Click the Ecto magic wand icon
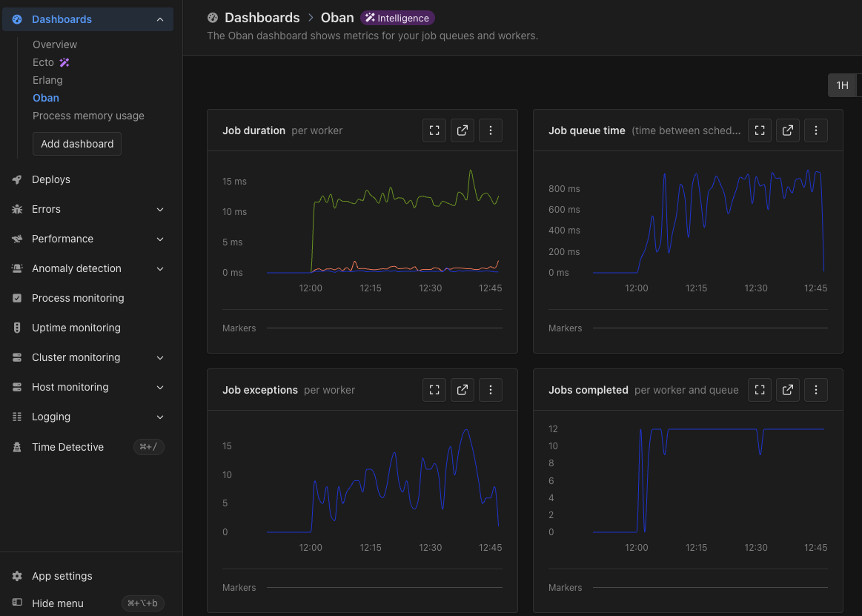This screenshot has width=862, height=616. coord(64,62)
